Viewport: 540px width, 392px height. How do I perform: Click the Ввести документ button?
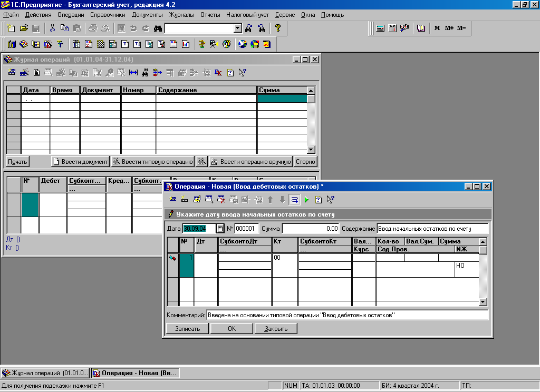80,161
